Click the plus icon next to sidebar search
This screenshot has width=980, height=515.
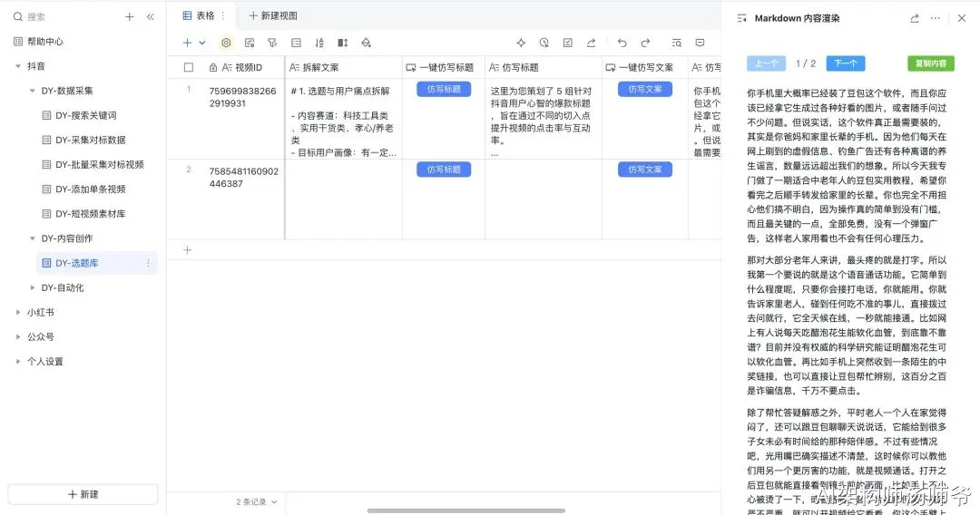130,17
